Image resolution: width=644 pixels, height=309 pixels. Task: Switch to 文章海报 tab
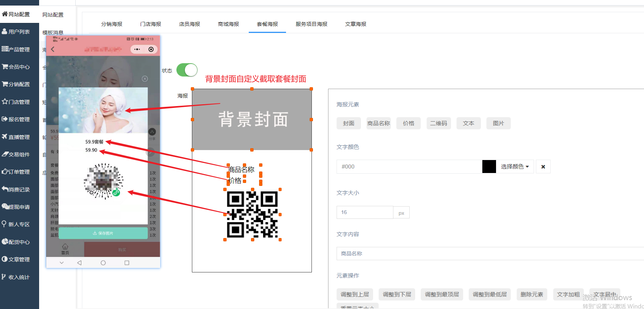tap(356, 24)
